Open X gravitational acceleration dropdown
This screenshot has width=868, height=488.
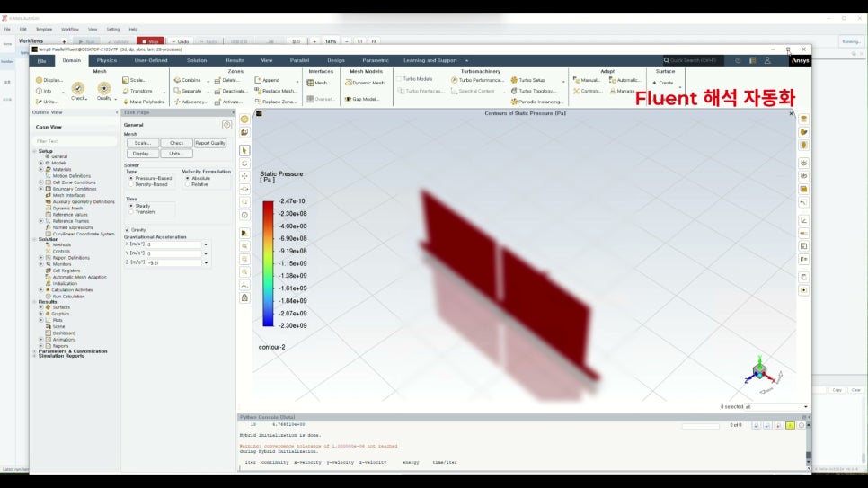pos(206,244)
